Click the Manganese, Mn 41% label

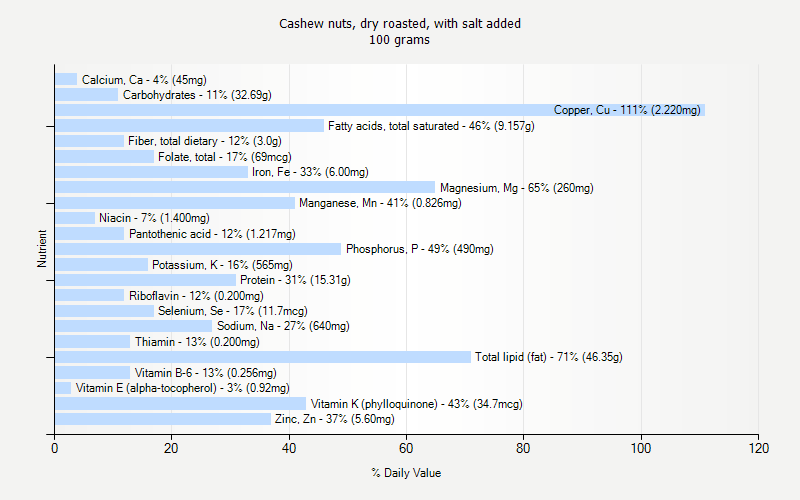(x=380, y=203)
